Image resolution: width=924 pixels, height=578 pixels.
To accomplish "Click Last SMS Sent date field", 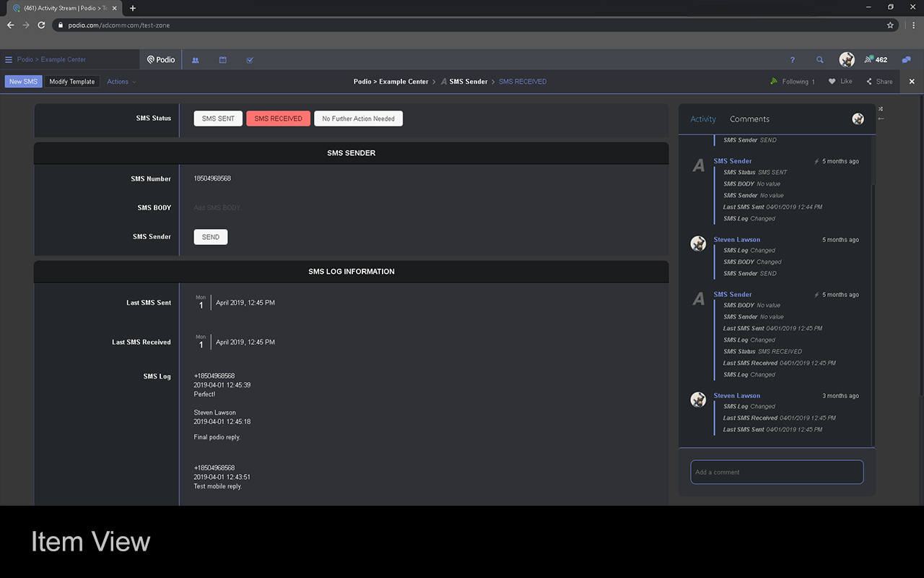I will tap(235, 303).
